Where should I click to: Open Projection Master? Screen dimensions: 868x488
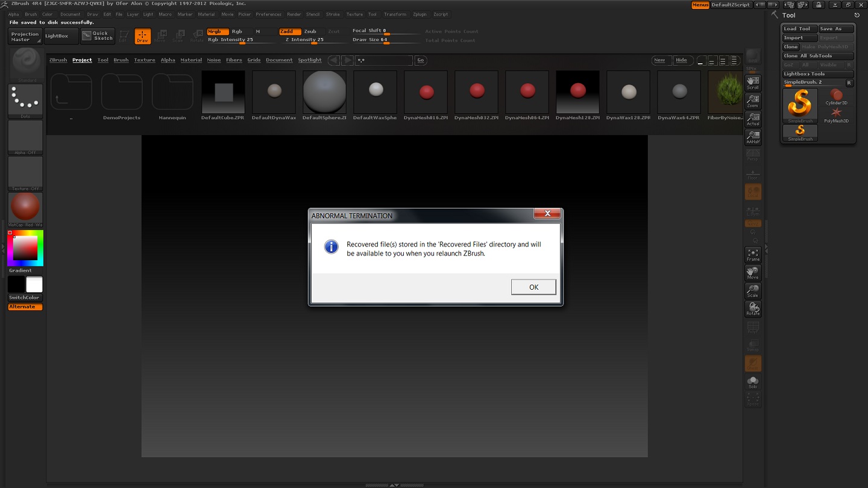click(x=25, y=37)
